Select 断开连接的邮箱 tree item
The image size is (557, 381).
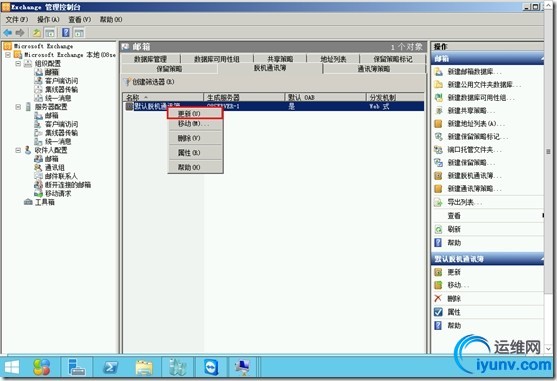(68, 185)
